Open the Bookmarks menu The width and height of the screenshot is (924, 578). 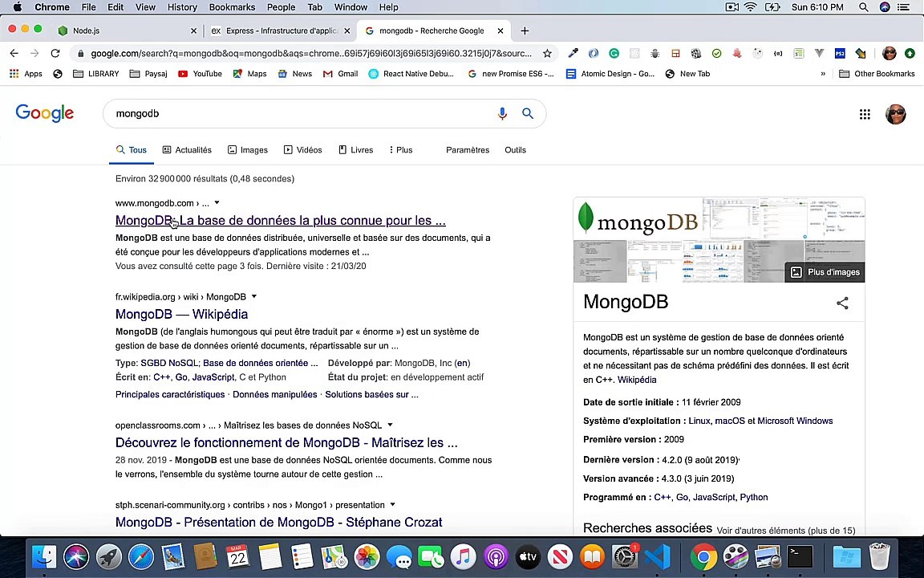[232, 7]
